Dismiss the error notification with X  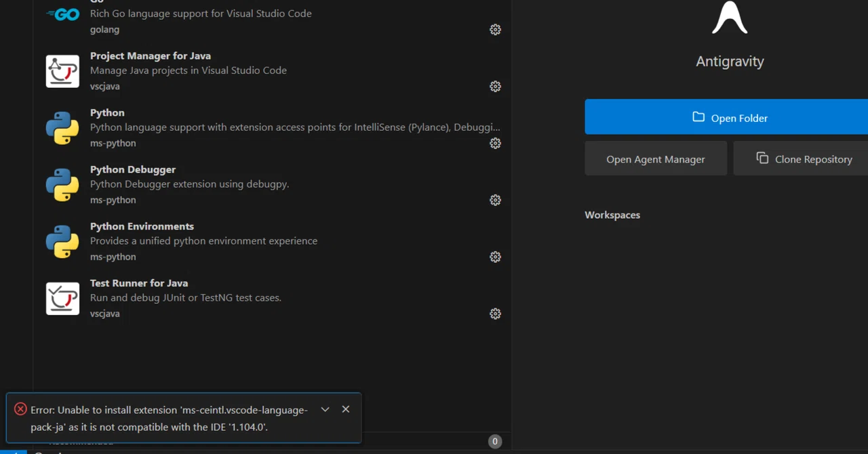coord(346,409)
